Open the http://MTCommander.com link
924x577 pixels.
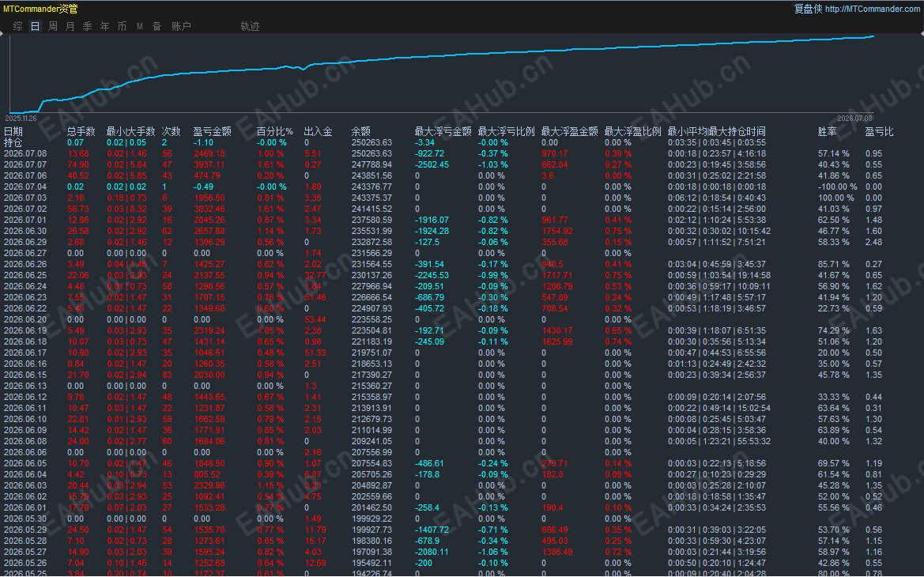pos(872,9)
